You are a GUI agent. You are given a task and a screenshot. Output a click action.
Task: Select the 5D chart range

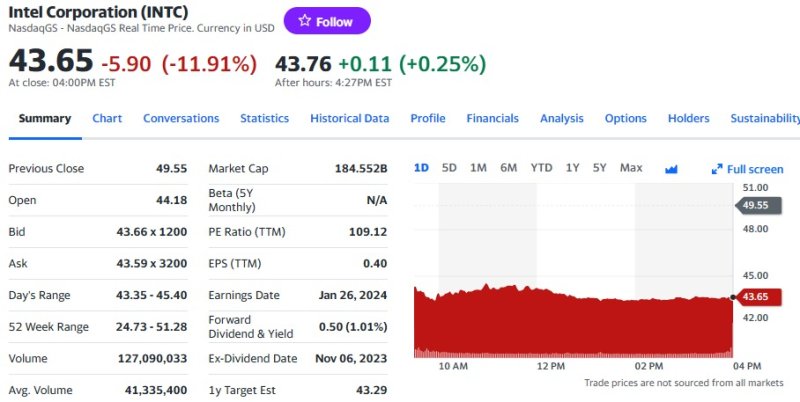[449, 168]
